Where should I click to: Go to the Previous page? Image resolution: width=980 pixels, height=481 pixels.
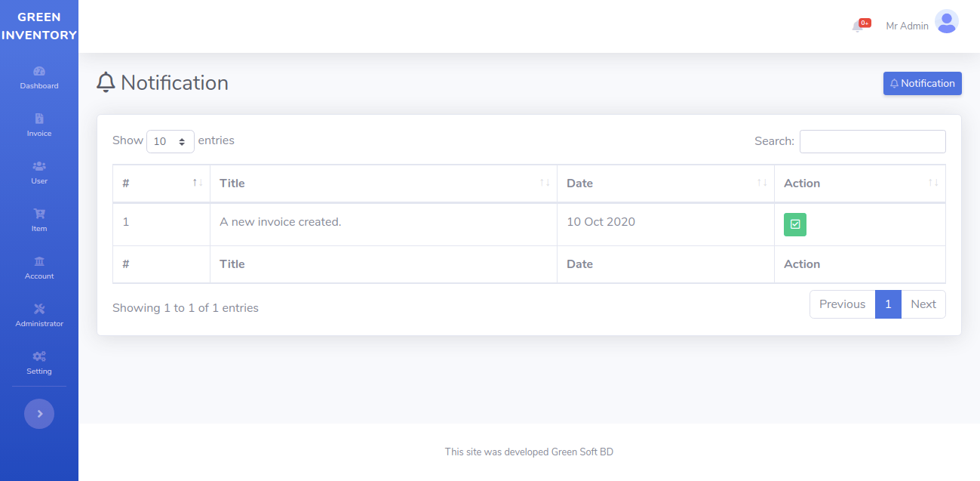point(842,304)
